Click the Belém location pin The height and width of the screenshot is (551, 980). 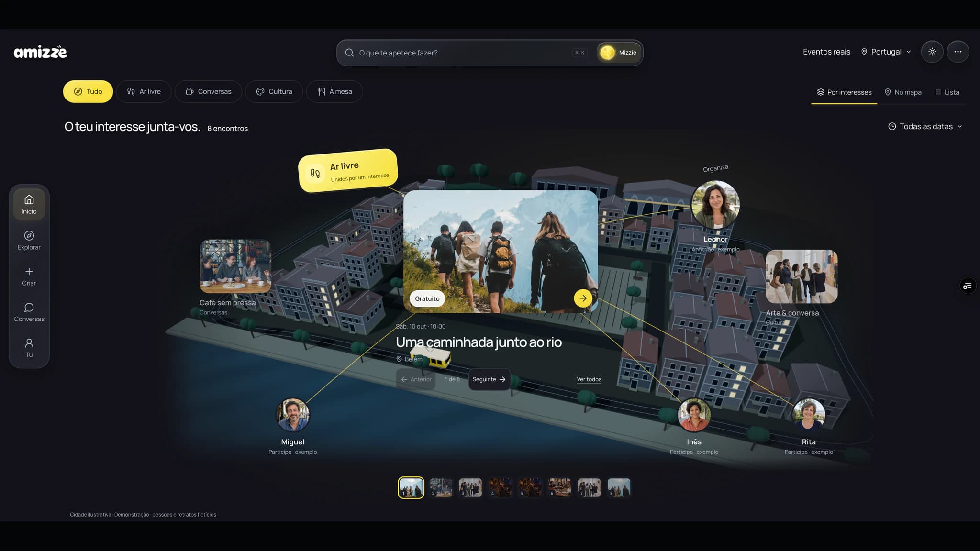click(399, 359)
